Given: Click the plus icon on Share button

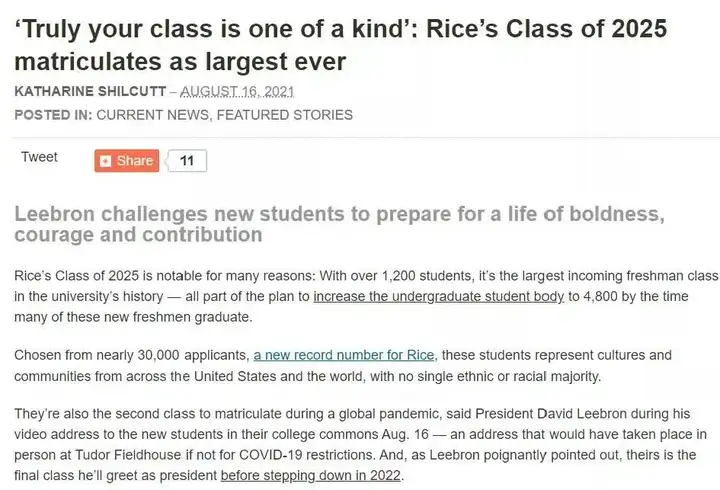Looking at the screenshot, I should pos(106,161).
